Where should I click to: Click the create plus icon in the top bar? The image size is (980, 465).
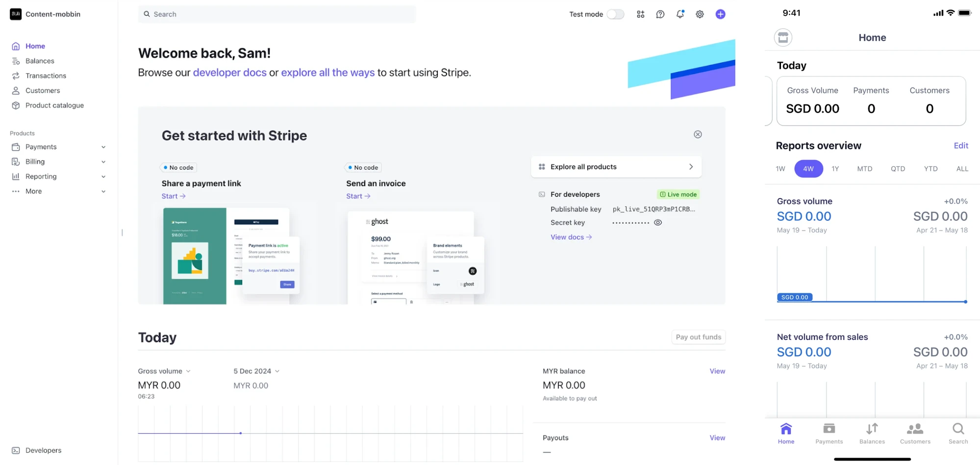[721, 14]
